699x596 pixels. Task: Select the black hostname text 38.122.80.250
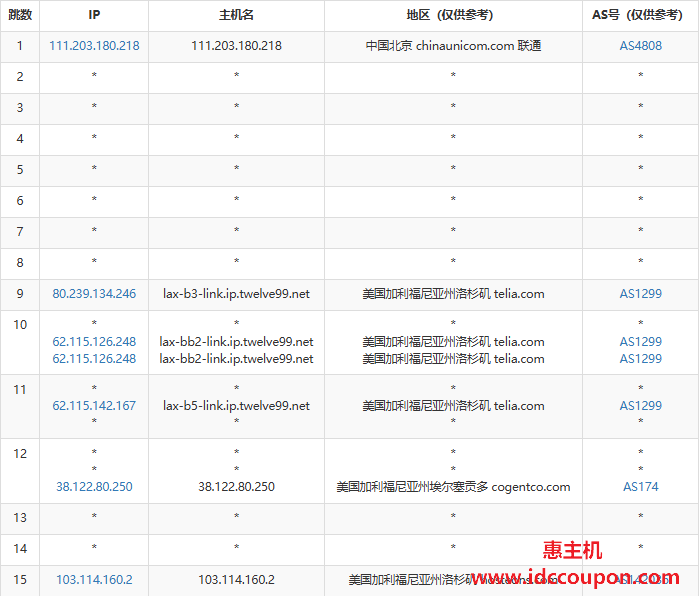[x=236, y=487]
